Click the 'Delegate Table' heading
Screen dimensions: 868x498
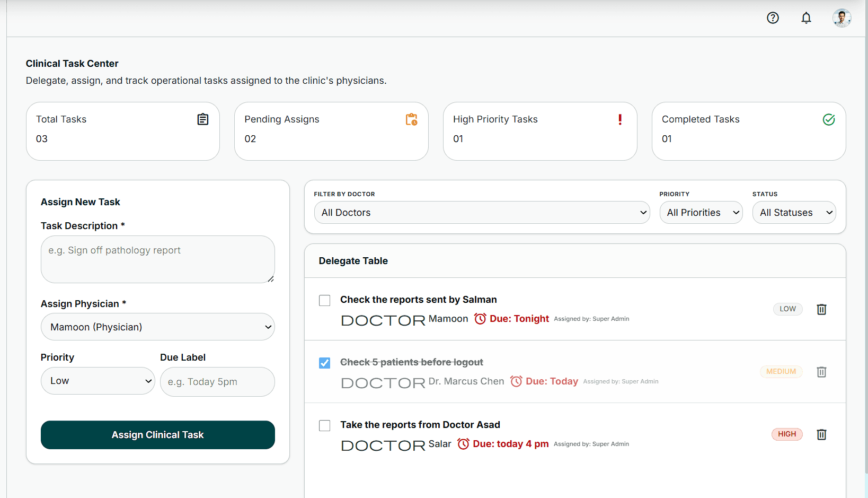(x=353, y=261)
